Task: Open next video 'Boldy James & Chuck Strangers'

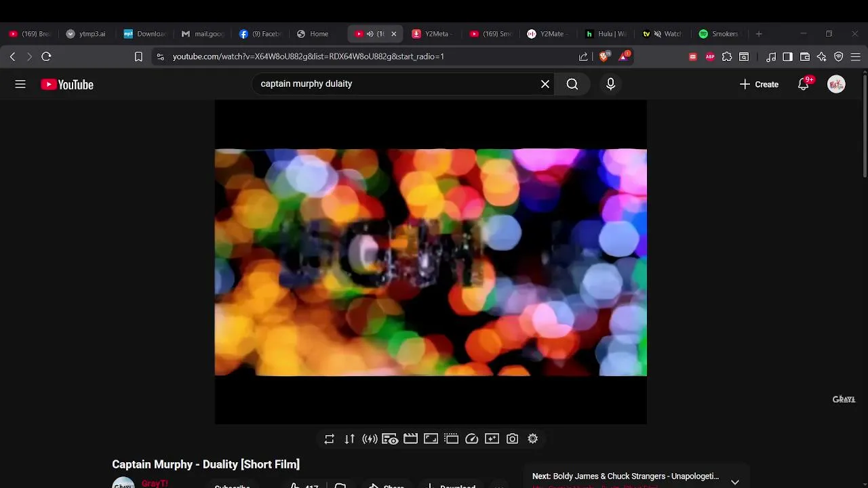Action: [625, 476]
